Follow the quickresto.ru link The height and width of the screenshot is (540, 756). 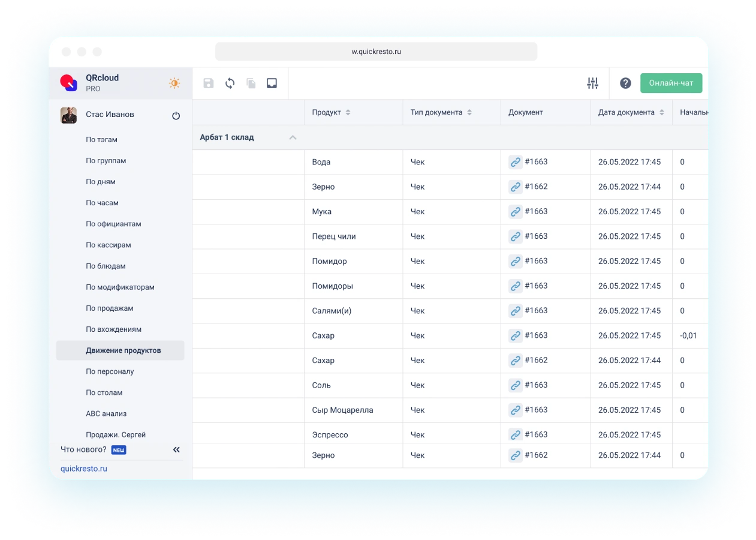click(84, 469)
